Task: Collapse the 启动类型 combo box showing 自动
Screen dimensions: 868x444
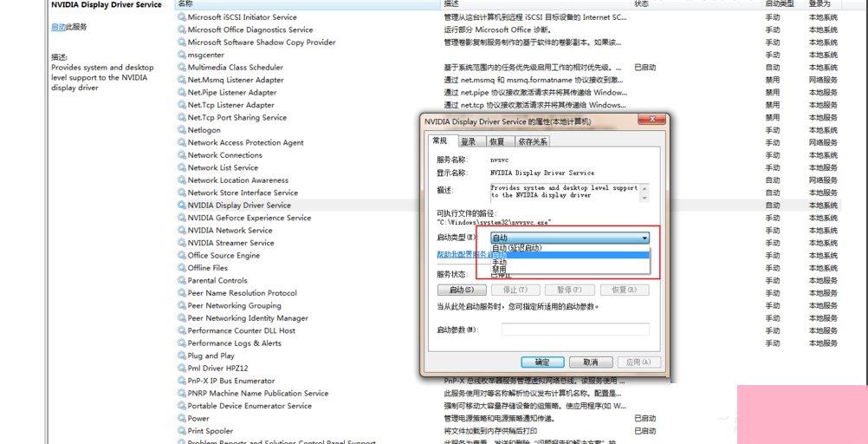Action: (570, 238)
